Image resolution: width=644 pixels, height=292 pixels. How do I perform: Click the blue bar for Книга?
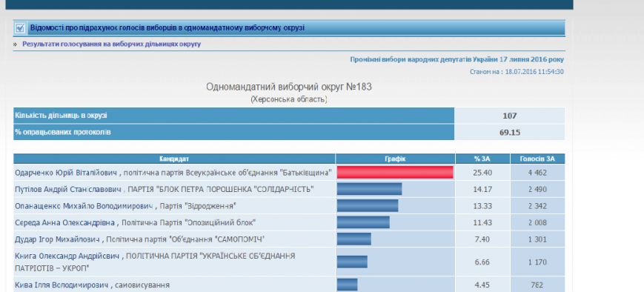(x=352, y=262)
